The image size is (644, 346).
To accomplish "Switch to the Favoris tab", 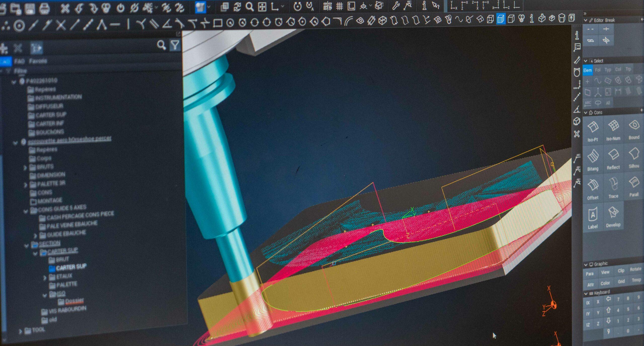I will [38, 61].
